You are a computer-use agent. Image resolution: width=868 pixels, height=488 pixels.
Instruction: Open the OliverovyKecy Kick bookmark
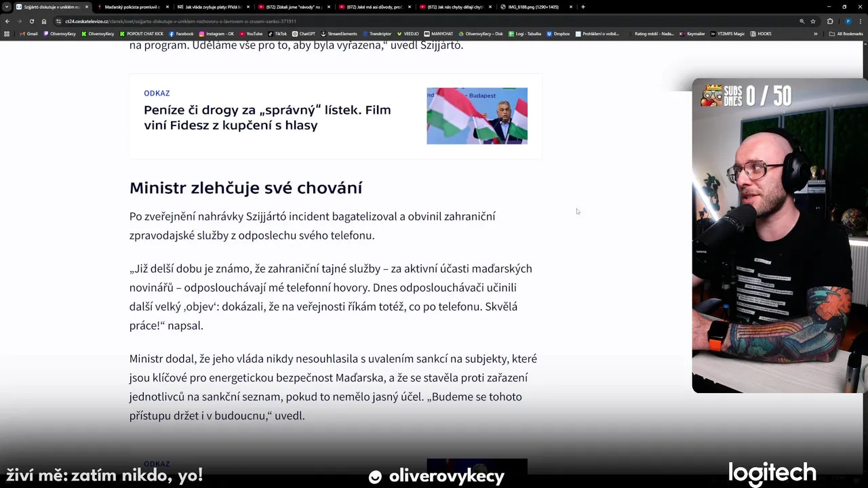pyautogui.click(x=98, y=33)
